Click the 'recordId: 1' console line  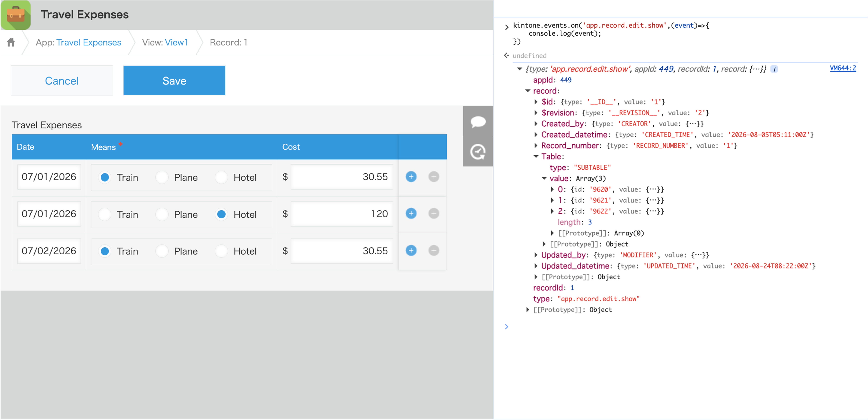pos(554,288)
